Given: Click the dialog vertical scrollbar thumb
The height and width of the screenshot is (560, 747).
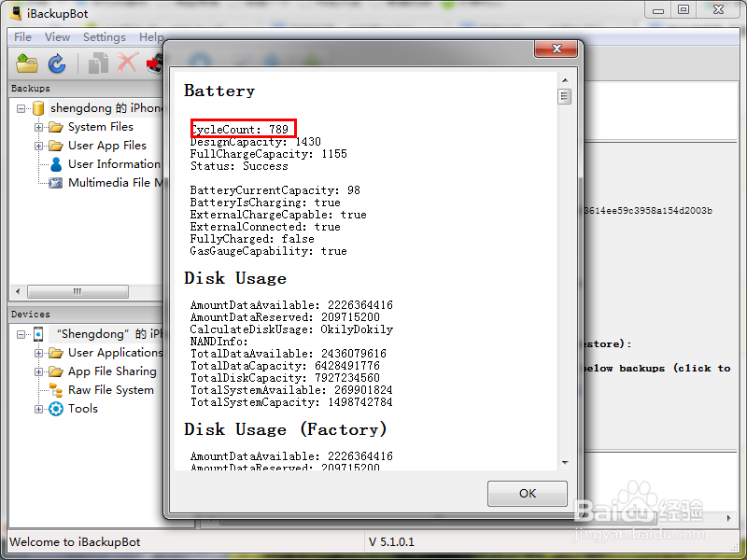Looking at the screenshot, I should [x=565, y=97].
